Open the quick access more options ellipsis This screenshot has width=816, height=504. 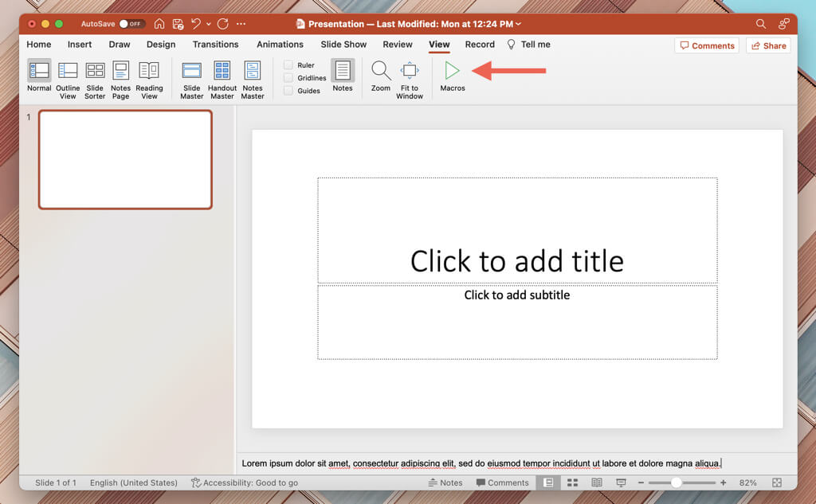(x=241, y=24)
